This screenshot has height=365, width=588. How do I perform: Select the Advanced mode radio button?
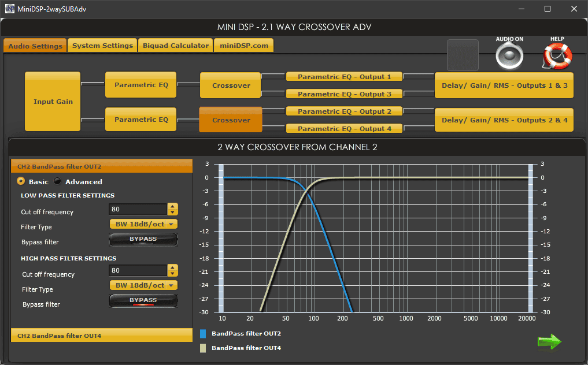(x=57, y=181)
